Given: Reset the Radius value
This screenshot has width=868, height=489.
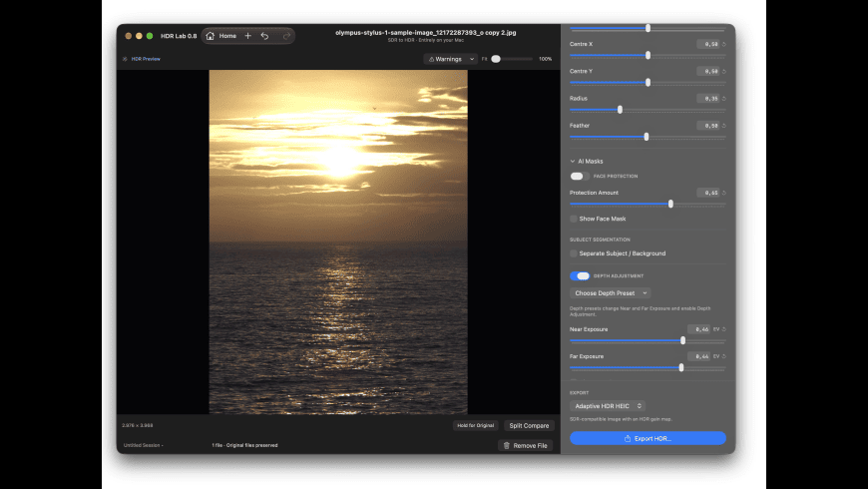Looking at the screenshot, I should [723, 99].
